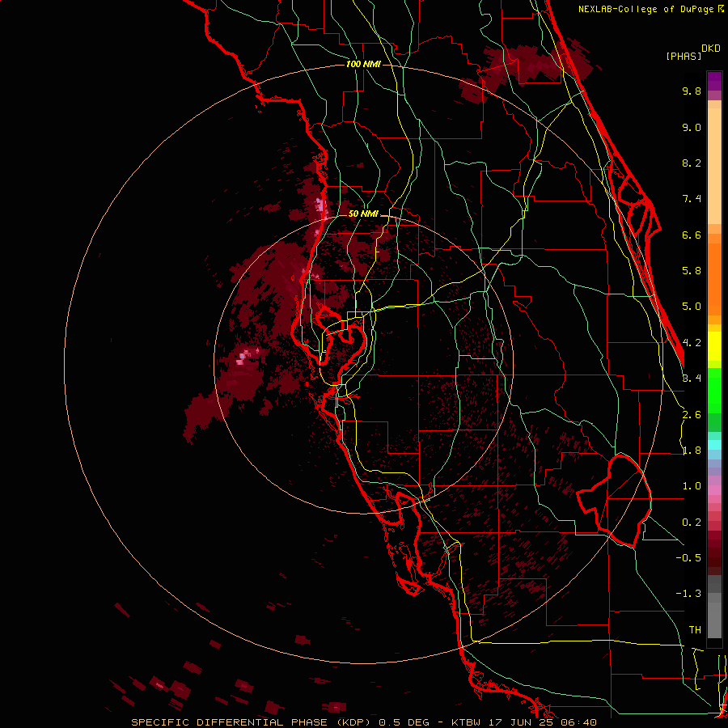Click the 9.8 value on the legend
The image size is (728, 728).
click(x=692, y=91)
